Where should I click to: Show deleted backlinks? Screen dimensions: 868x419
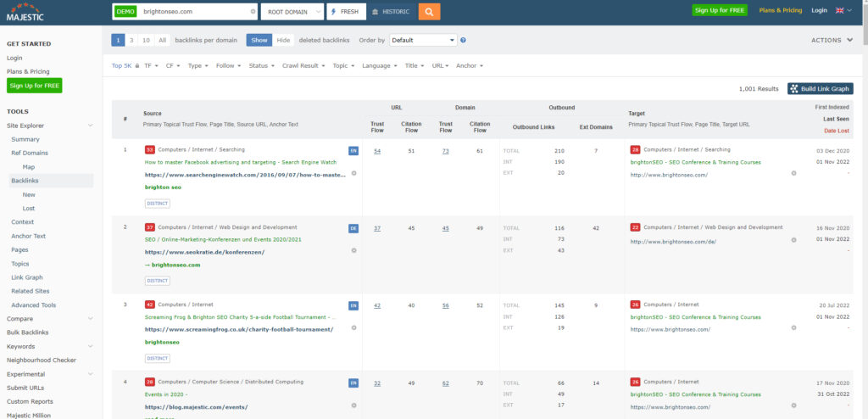[259, 40]
